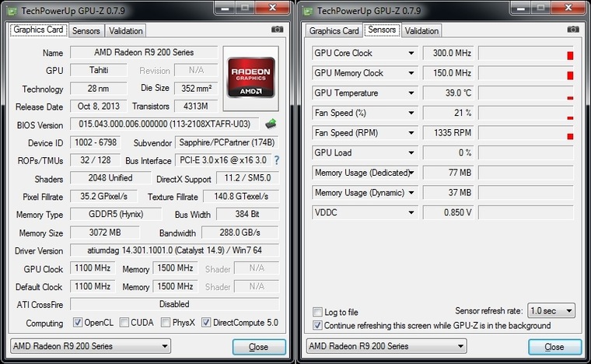Click the Sapphire/PCPartner subvendor value
The image size is (591, 364).
pyautogui.click(x=227, y=142)
